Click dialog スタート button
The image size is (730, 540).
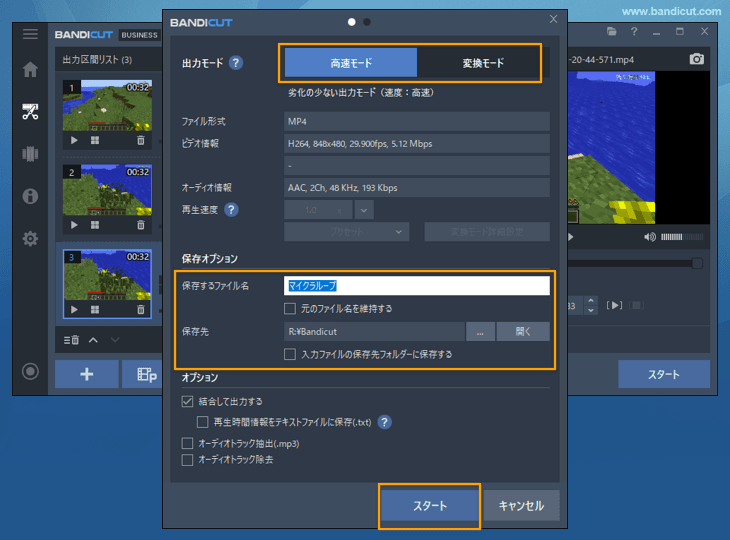(x=430, y=506)
